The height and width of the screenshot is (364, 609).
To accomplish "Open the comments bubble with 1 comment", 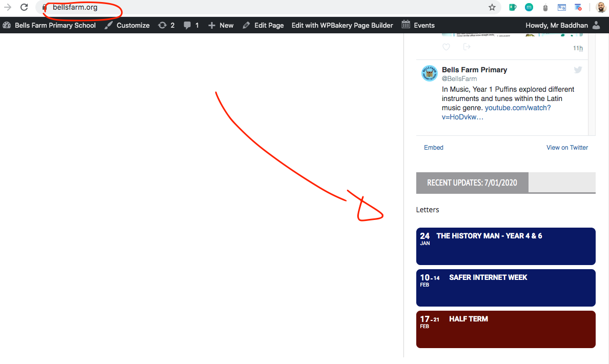I will point(191,25).
